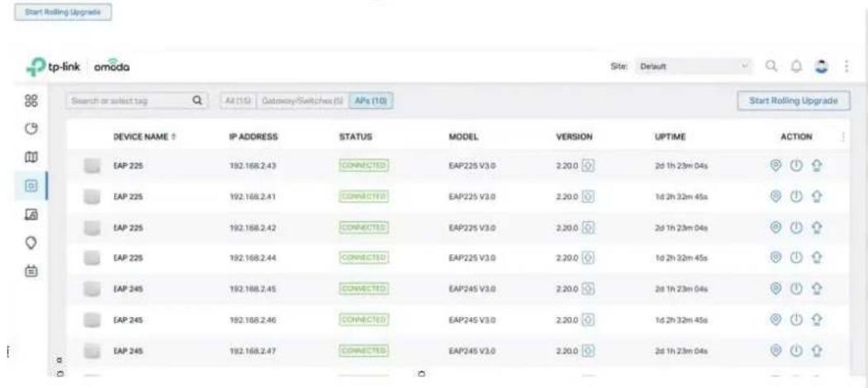
Task: Click the UPTIME column header
Action: click(670, 137)
